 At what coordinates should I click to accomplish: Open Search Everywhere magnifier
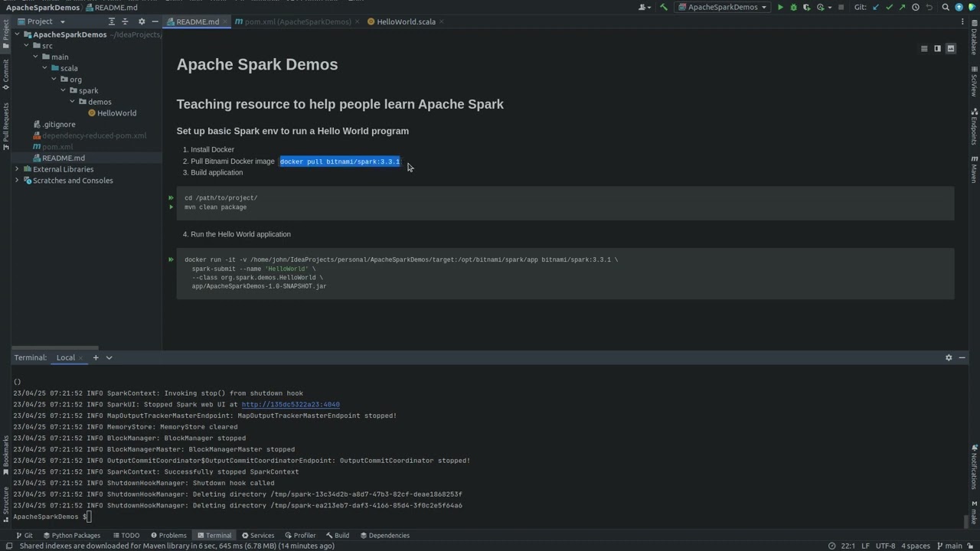point(946,7)
